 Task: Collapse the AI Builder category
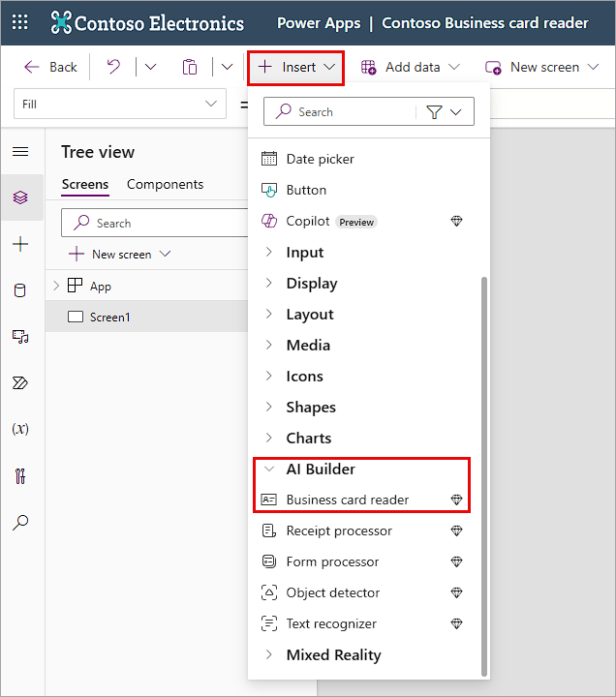click(320, 470)
